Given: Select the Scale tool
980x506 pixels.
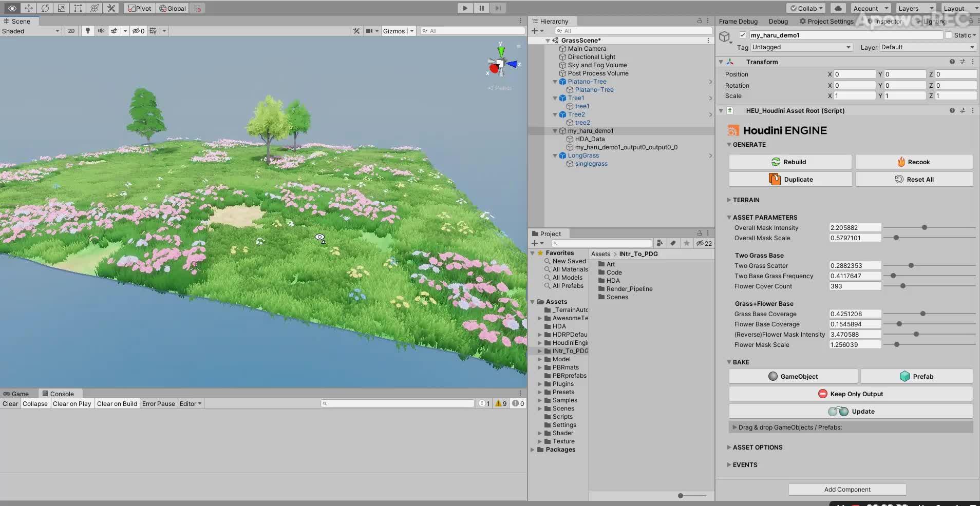Looking at the screenshot, I should [62, 8].
